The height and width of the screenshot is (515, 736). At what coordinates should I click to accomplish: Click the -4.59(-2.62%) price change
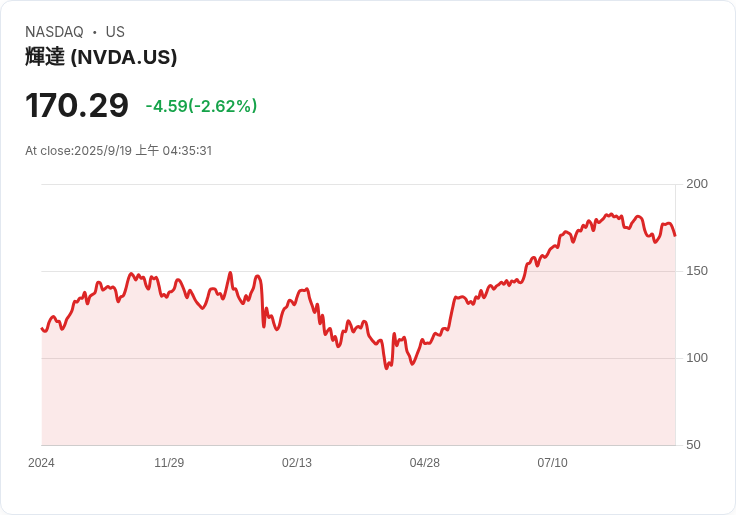(201, 106)
